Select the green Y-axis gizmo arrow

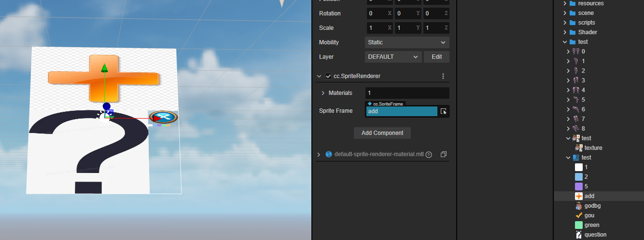tap(104, 68)
